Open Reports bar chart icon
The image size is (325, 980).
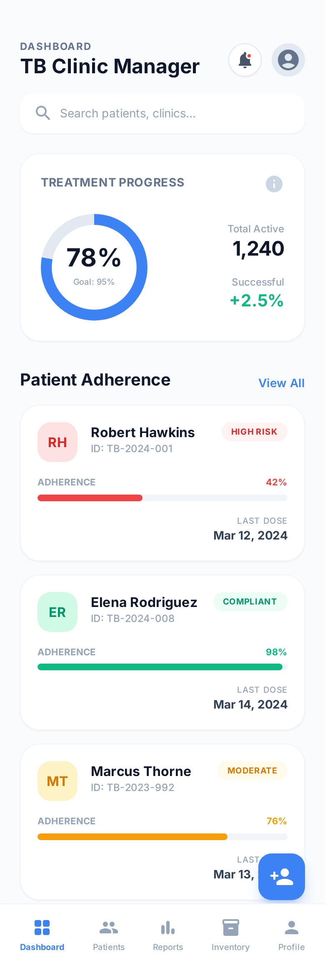point(168,928)
